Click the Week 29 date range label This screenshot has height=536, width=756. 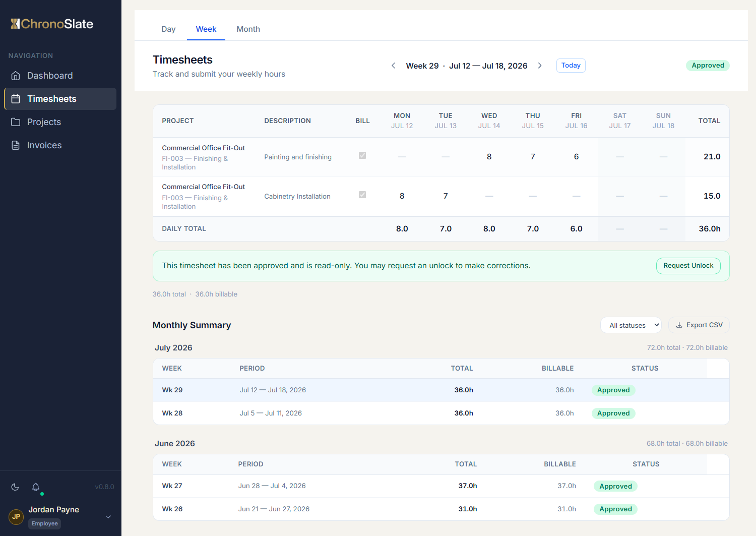point(466,66)
